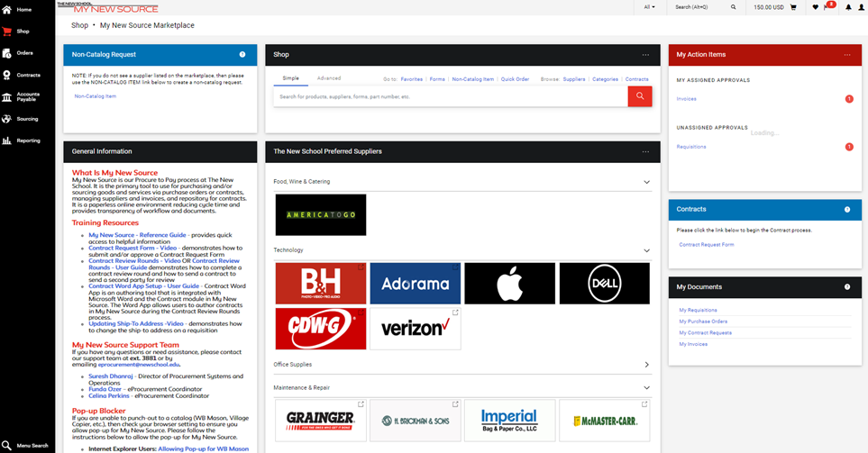Open the All search scope dropdown

click(649, 7)
